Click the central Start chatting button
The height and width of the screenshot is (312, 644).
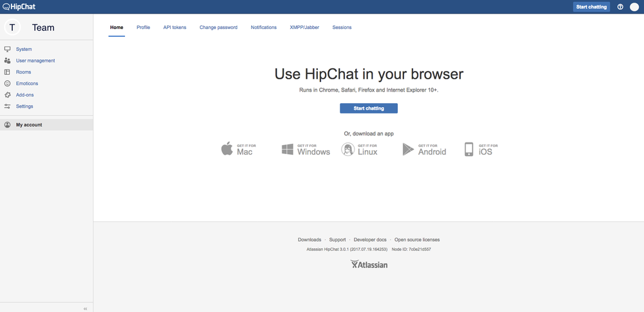pos(369,108)
